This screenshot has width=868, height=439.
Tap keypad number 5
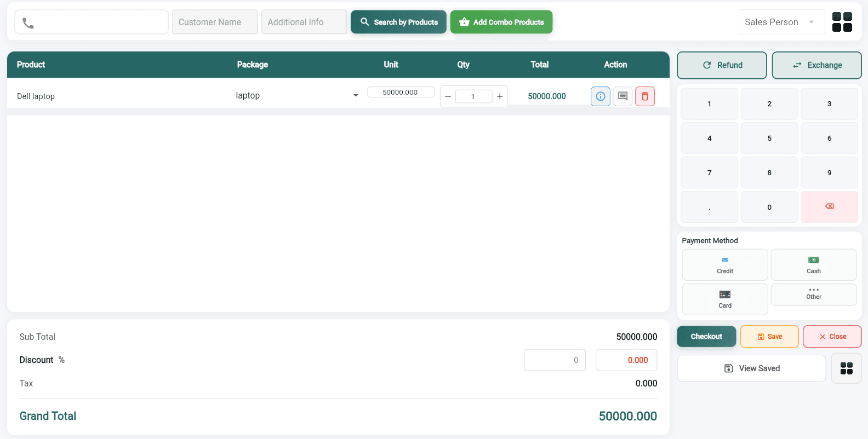pyautogui.click(x=769, y=138)
